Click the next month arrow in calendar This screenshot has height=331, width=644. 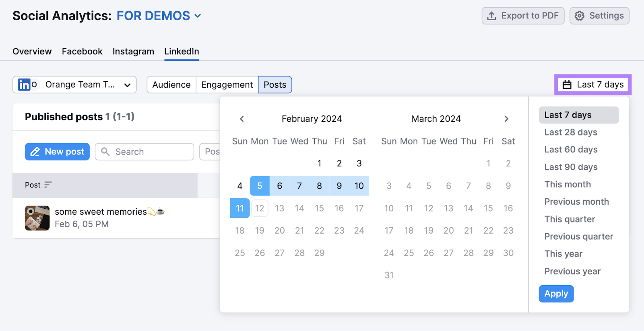pyautogui.click(x=506, y=119)
